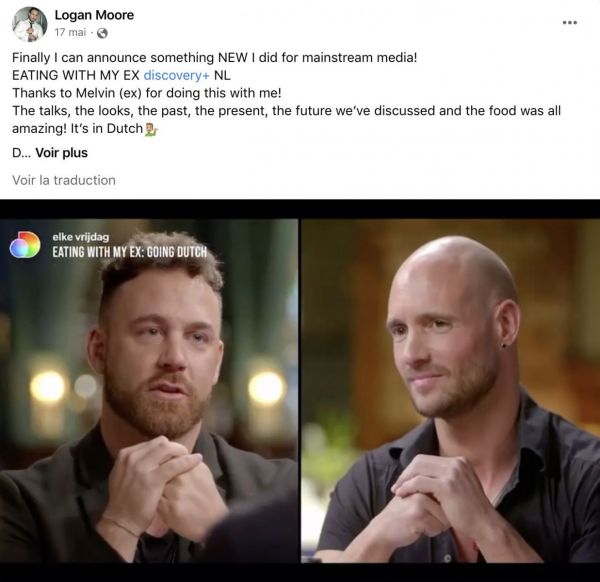Click the truncated 'D...' post text

(x=23, y=153)
